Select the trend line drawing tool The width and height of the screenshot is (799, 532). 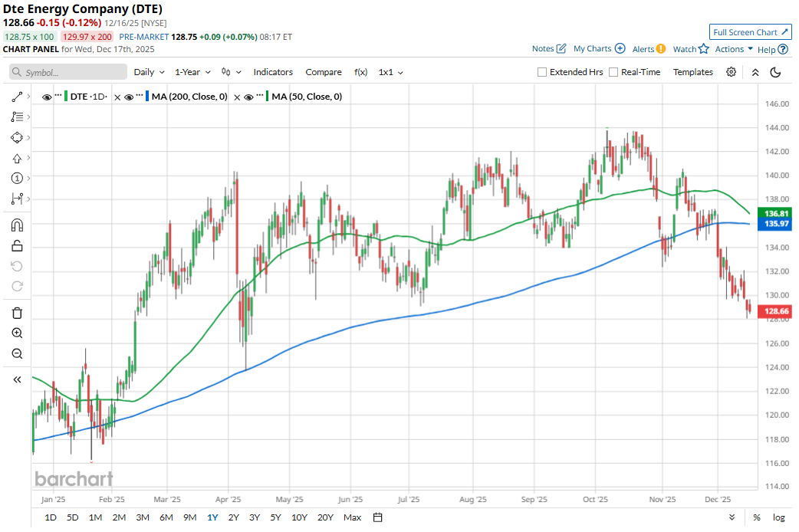(x=17, y=97)
